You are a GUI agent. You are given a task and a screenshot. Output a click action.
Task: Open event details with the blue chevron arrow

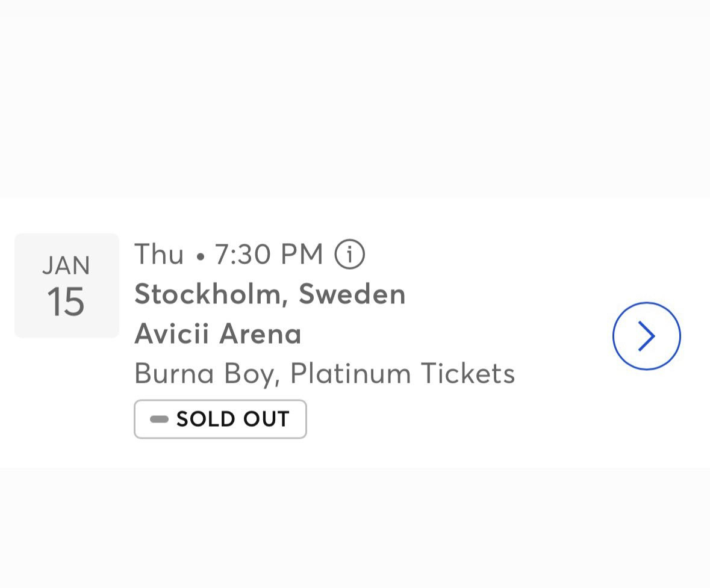pyautogui.click(x=646, y=336)
